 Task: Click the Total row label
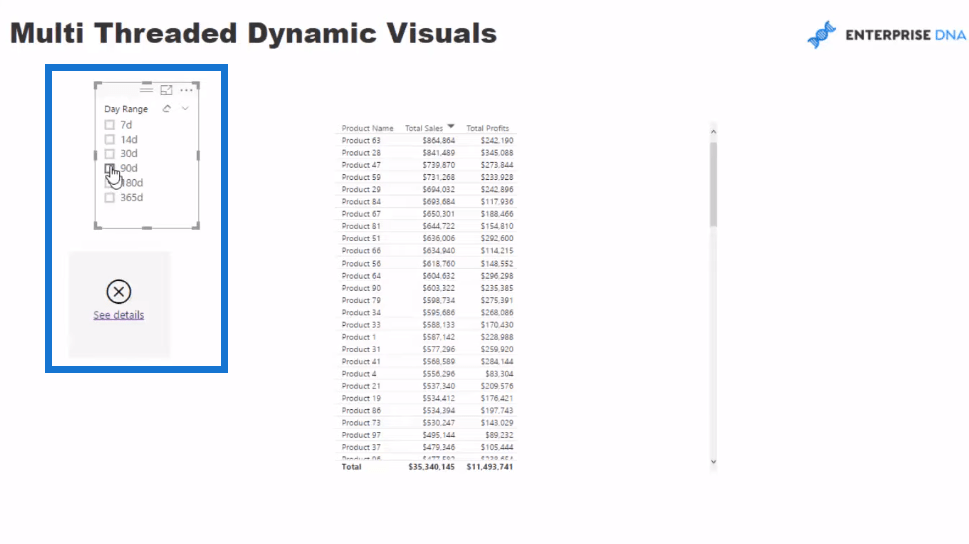[x=352, y=467]
